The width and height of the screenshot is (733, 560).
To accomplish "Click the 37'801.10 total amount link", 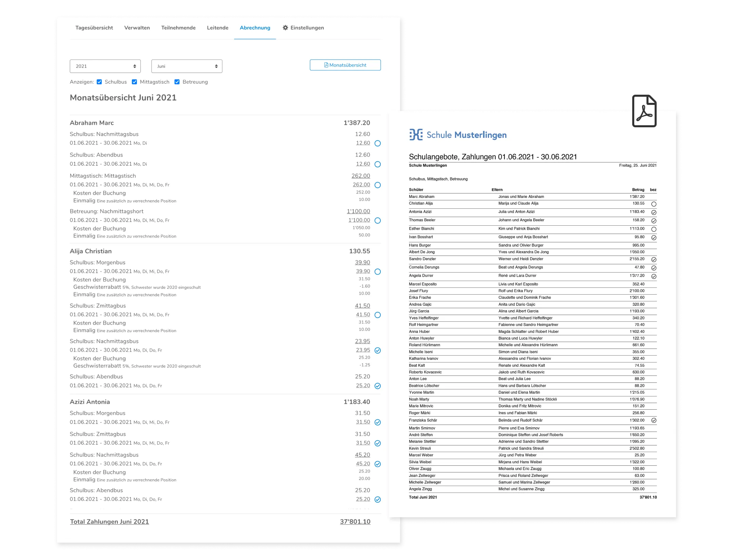I will tap(355, 522).
